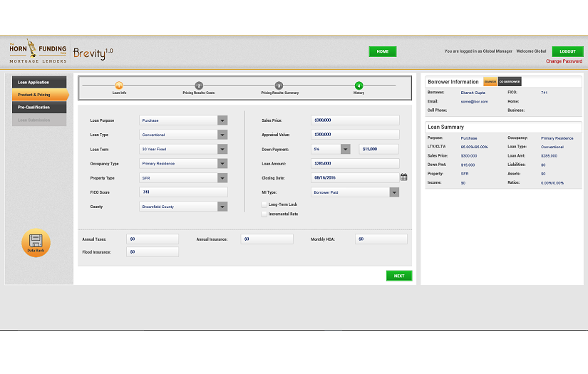Click the Loan Amt value $285,000 in summary
Image resolution: width=588 pixels, height=374 pixels.
(549, 156)
